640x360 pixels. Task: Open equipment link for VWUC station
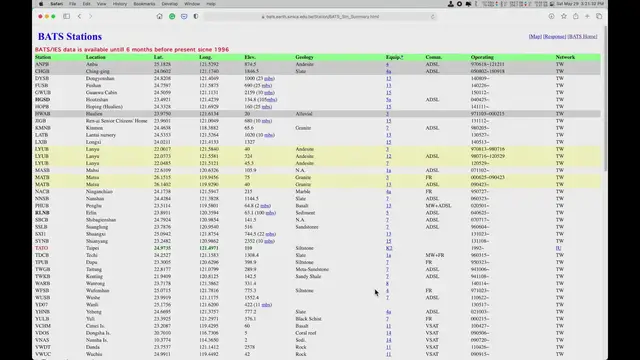point(389,354)
